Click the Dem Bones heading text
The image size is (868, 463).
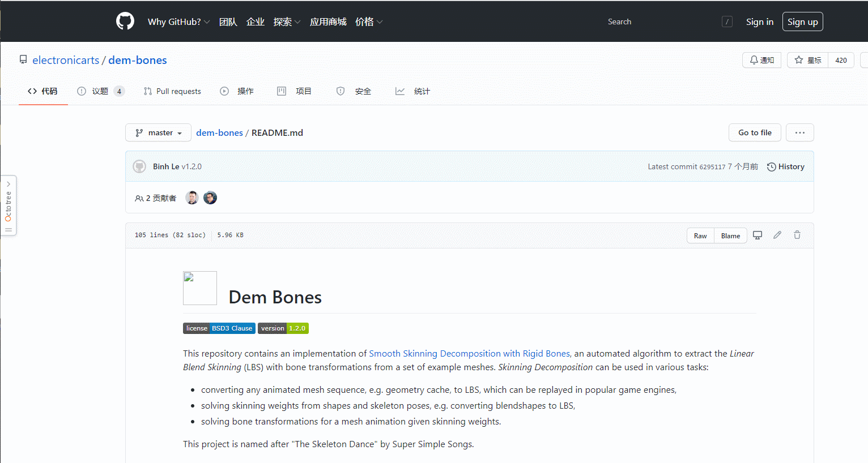[275, 297]
